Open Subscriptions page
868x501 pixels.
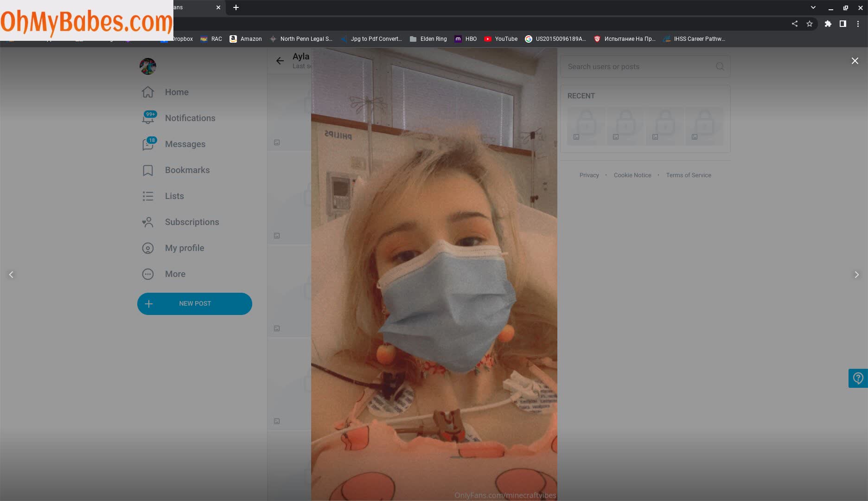coord(180,222)
